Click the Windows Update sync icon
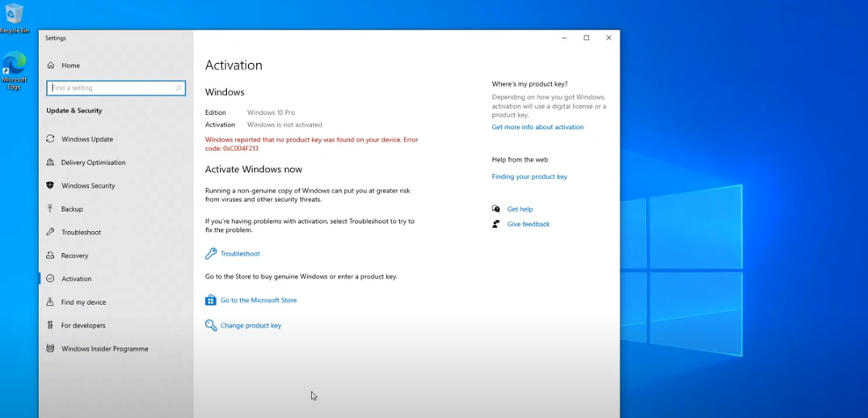 (x=50, y=139)
